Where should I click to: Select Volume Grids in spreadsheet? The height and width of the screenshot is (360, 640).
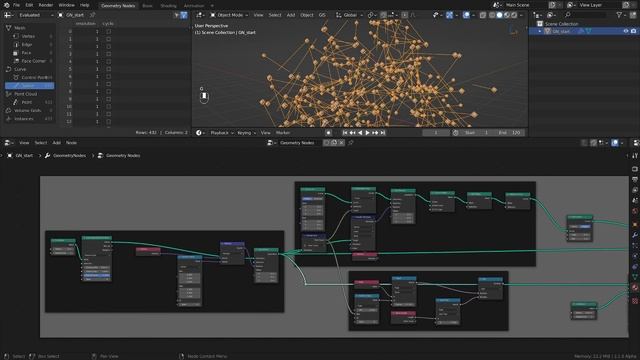tap(28, 110)
